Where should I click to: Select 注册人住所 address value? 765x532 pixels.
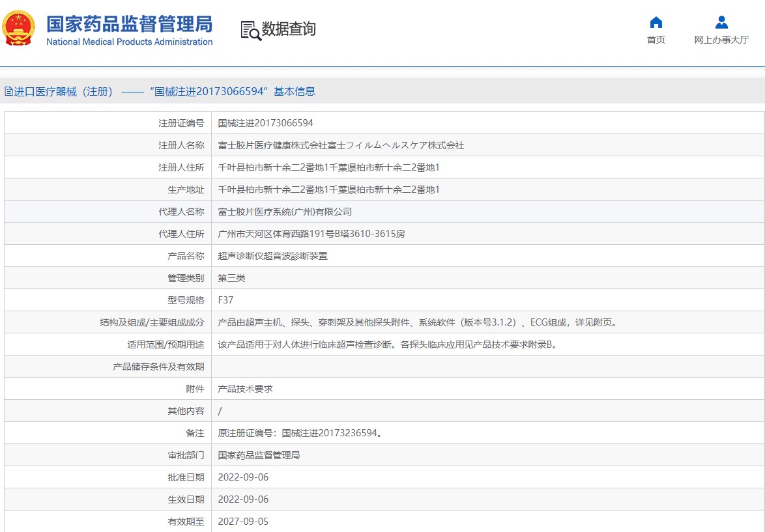coord(328,168)
